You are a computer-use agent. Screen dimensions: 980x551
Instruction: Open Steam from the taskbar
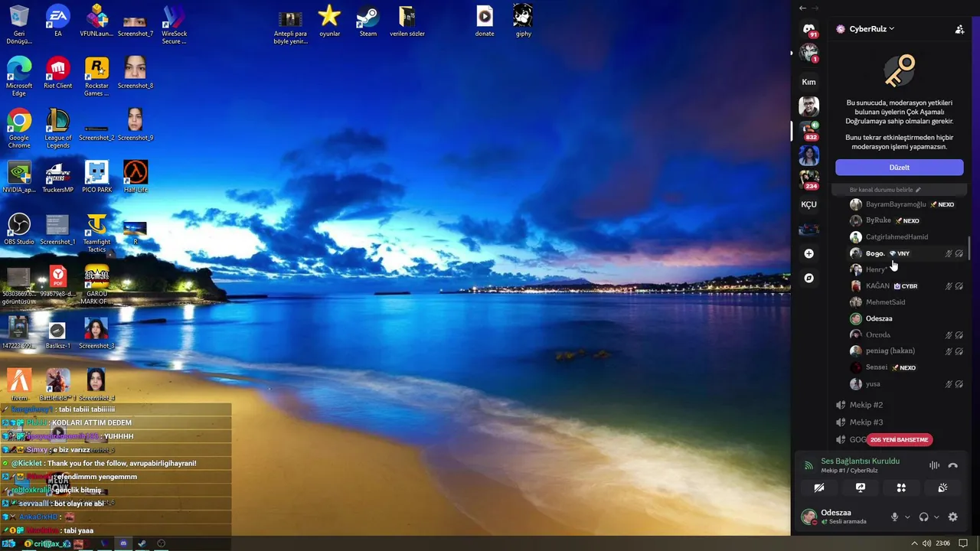142,543
